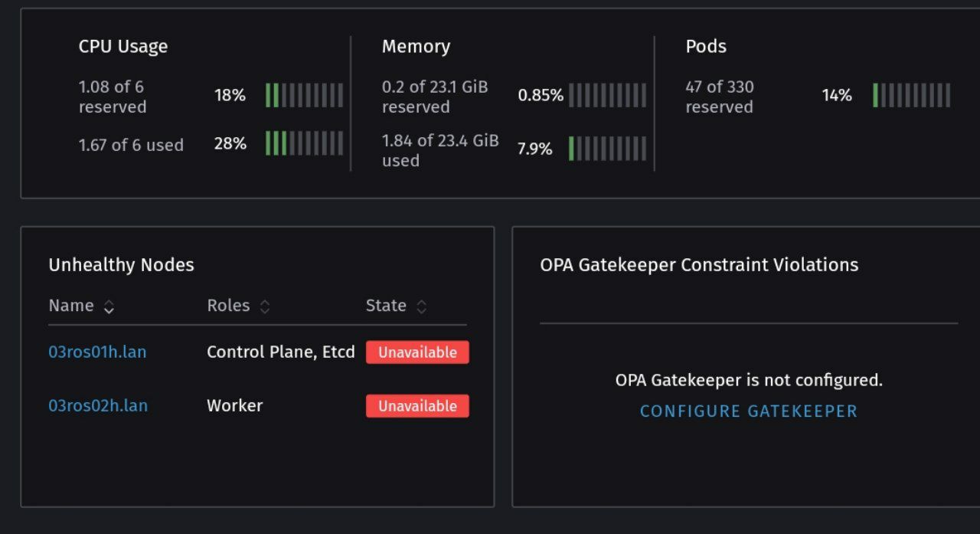This screenshot has height=534, width=980.
Task: Click CPU used 28% usage bar
Action: (x=304, y=143)
